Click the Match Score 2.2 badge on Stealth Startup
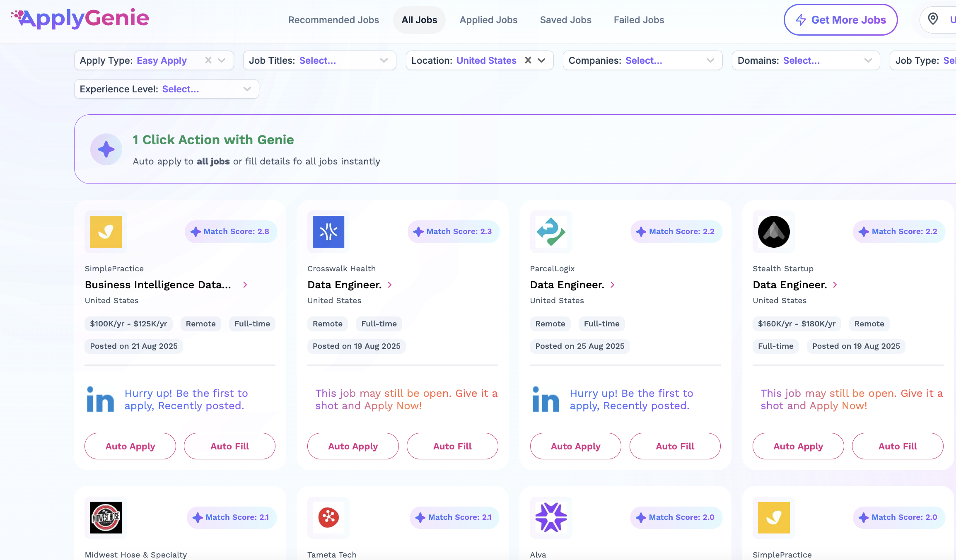 click(x=899, y=232)
